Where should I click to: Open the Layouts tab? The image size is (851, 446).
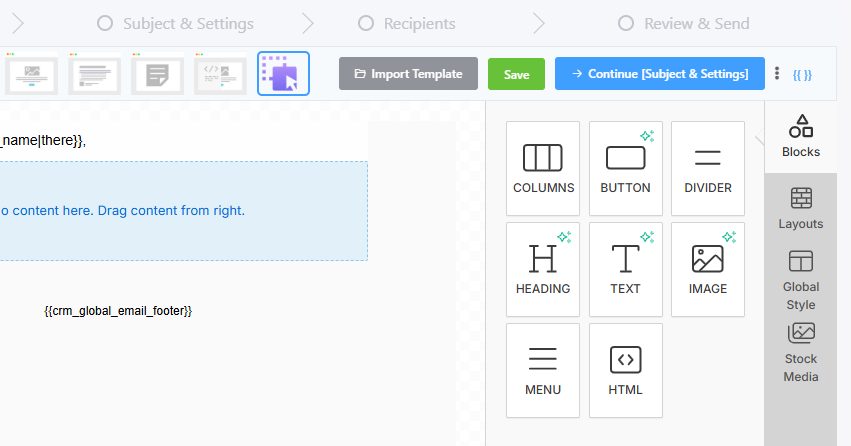tap(800, 208)
